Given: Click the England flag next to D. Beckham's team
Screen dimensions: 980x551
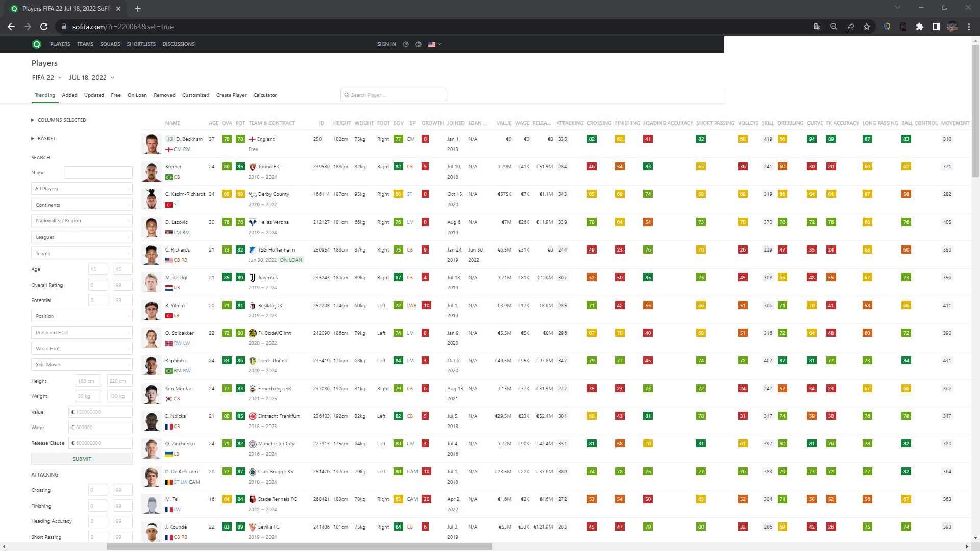Looking at the screenshot, I should coord(252,139).
